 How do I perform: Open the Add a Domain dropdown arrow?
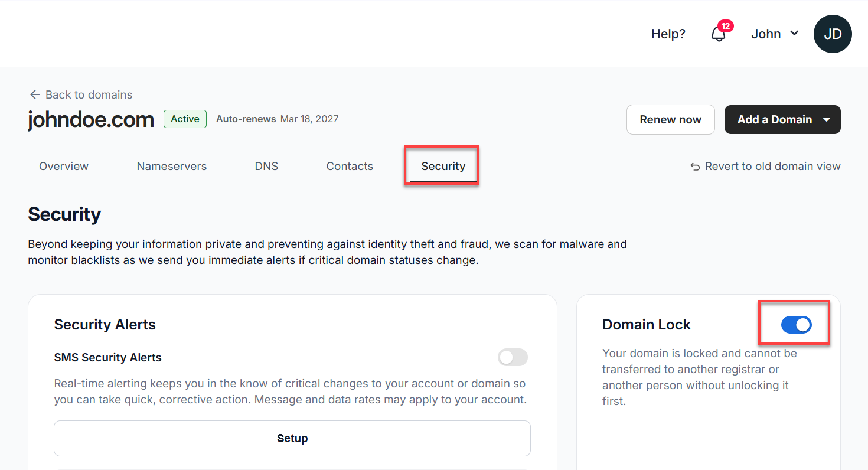[827, 120]
